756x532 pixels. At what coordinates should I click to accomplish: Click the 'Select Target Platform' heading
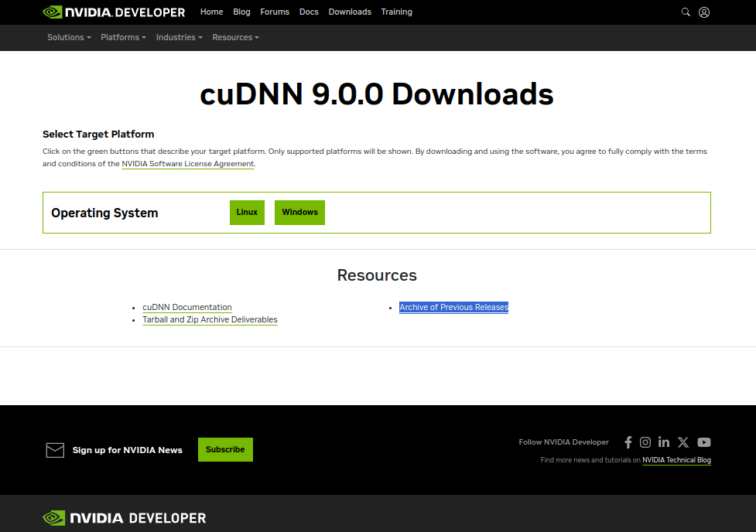pos(98,135)
